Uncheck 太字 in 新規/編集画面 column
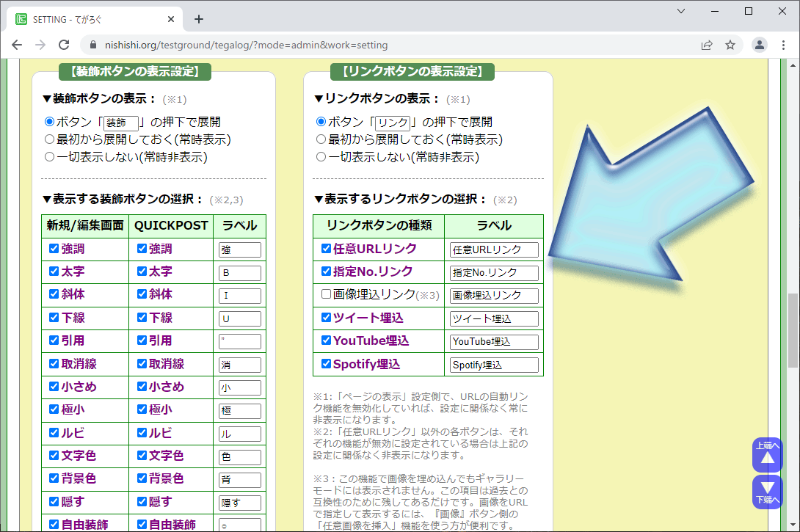Image resolution: width=800 pixels, height=532 pixels. 54,271
